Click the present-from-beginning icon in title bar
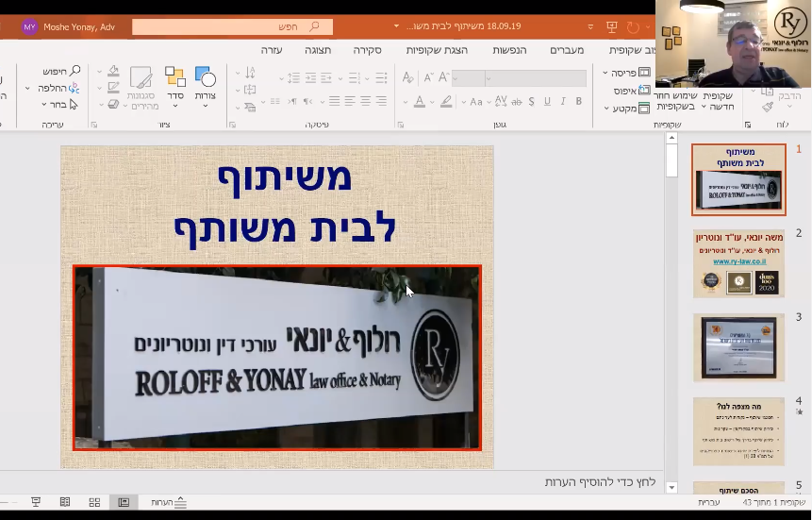 pyautogui.click(x=611, y=27)
